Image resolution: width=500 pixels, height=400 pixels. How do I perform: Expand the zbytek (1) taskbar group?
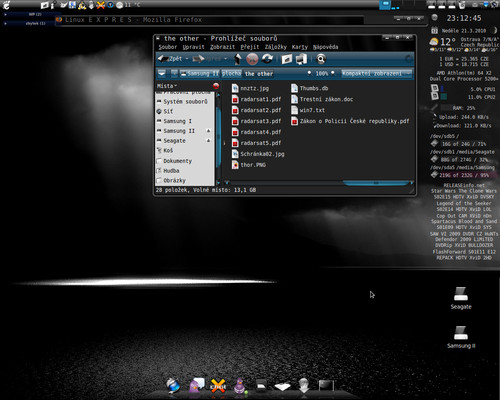(5, 24)
